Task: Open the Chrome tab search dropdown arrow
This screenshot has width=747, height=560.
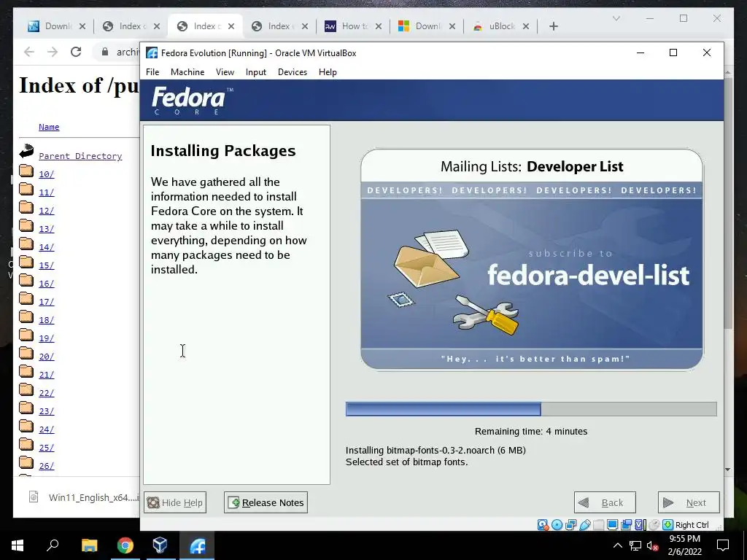Action: pos(616,18)
